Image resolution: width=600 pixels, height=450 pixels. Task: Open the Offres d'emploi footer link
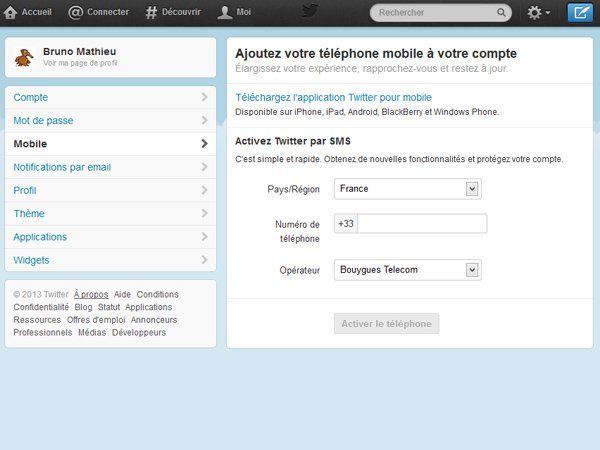coord(96,320)
